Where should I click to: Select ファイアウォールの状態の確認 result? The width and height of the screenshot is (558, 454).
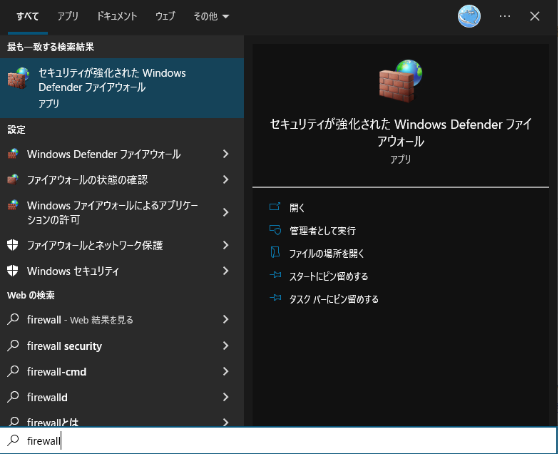(x=122, y=180)
